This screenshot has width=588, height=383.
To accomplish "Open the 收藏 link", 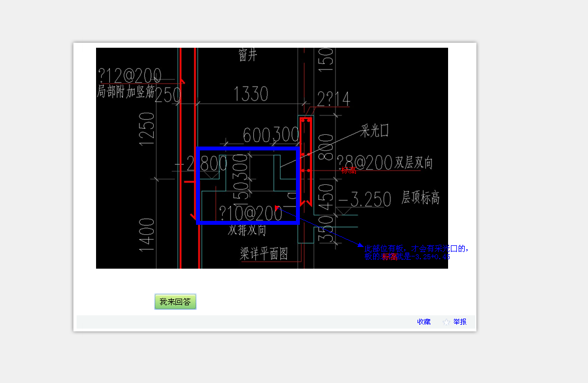I will click(x=424, y=322).
